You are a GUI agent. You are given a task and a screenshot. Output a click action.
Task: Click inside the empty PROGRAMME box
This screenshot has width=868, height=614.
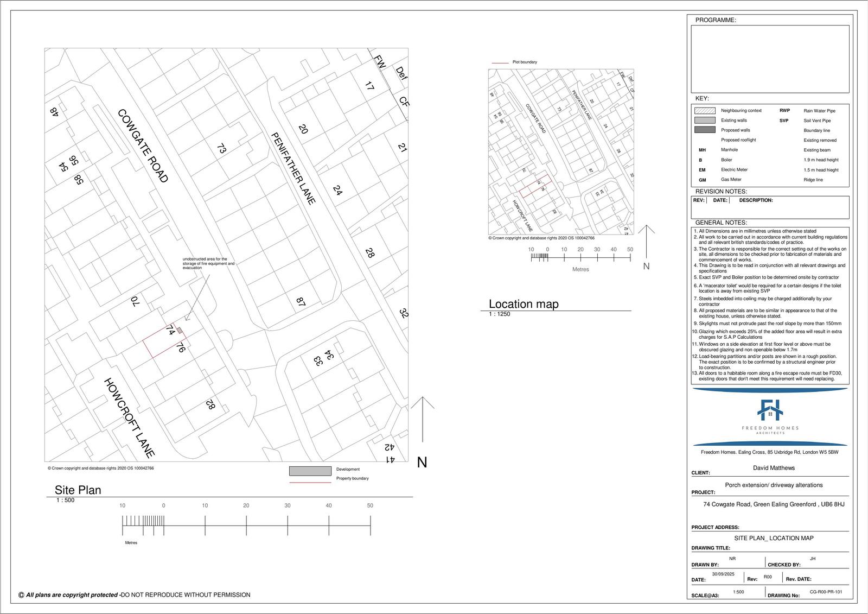[769, 59]
